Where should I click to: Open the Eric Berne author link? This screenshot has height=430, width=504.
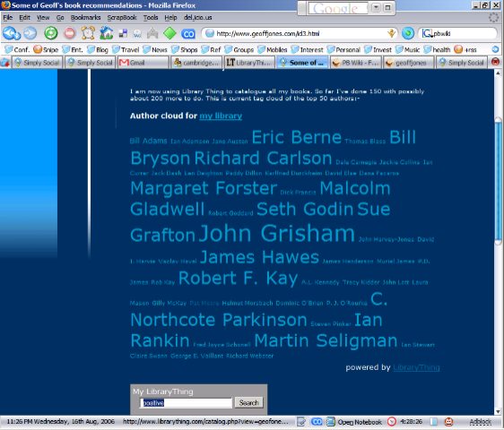point(296,137)
